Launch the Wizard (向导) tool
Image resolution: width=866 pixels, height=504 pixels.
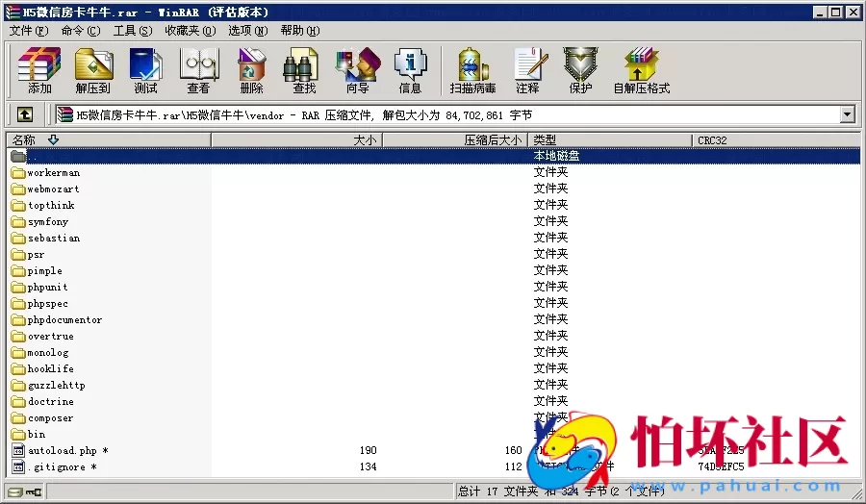357,70
